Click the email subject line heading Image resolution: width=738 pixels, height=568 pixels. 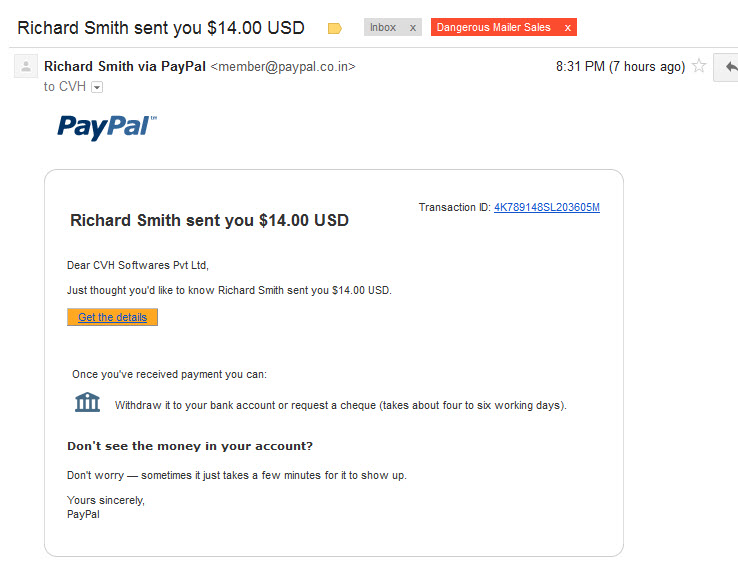coord(161,28)
